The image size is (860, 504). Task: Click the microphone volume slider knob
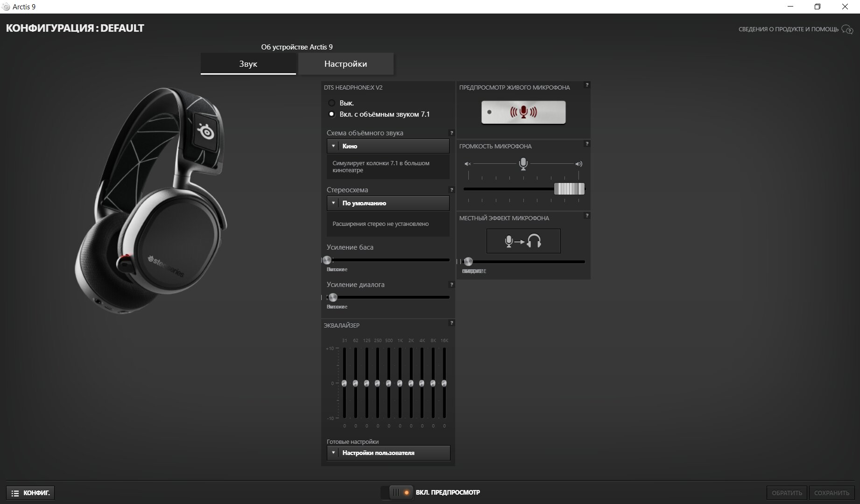click(569, 189)
